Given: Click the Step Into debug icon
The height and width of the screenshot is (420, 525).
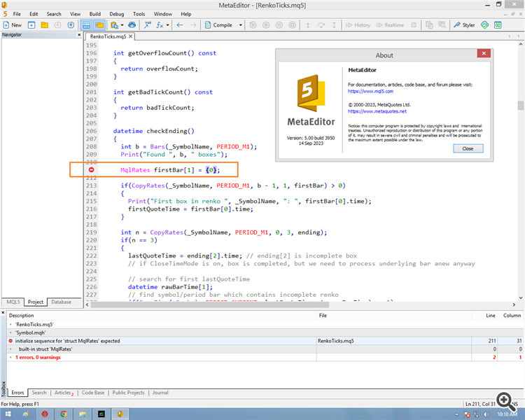Looking at the screenshot, I should 308,25.
